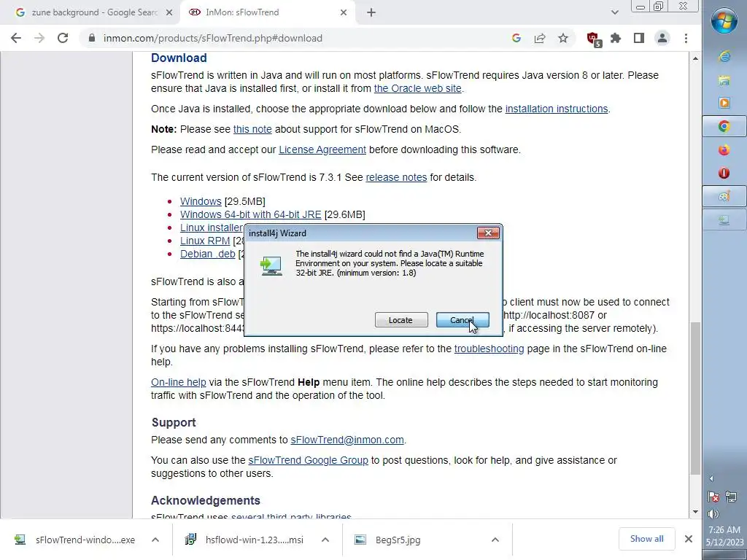Viewport: 747px width, 560px height.
Task: Click Paint taskbar icon
Action: 724,196
